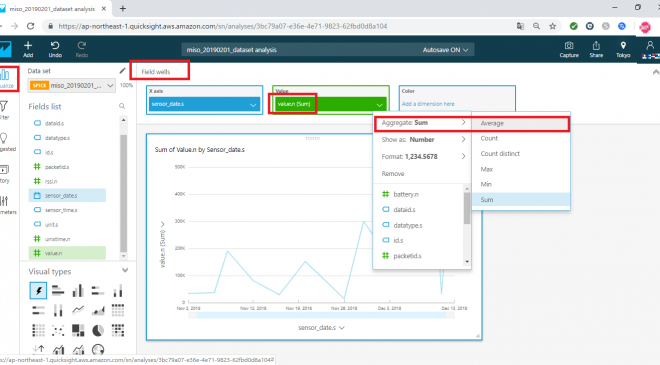
Task: Choose Count distinct aggregation
Action: coord(521,154)
